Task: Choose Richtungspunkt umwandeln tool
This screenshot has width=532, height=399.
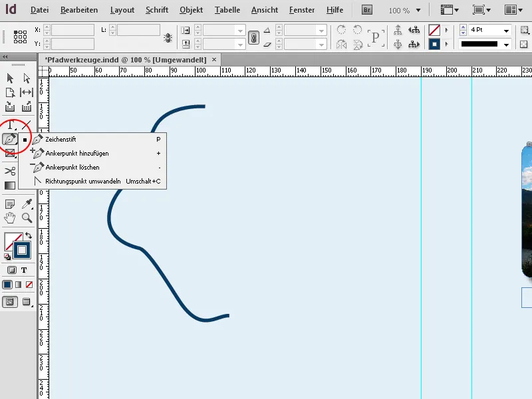Action: pyautogui.click(x=92, y=181)
